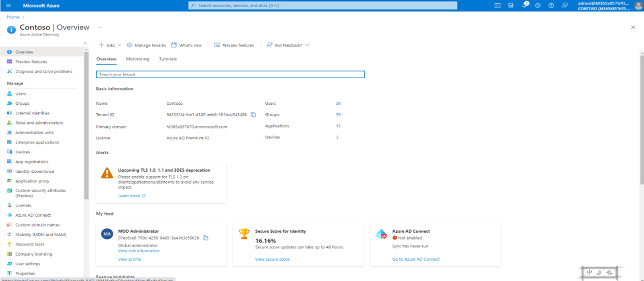Click the Groups icon in the sidebar
Image resolution: width=644 pixels, height=281 pixels.
(x=9, y=103)
